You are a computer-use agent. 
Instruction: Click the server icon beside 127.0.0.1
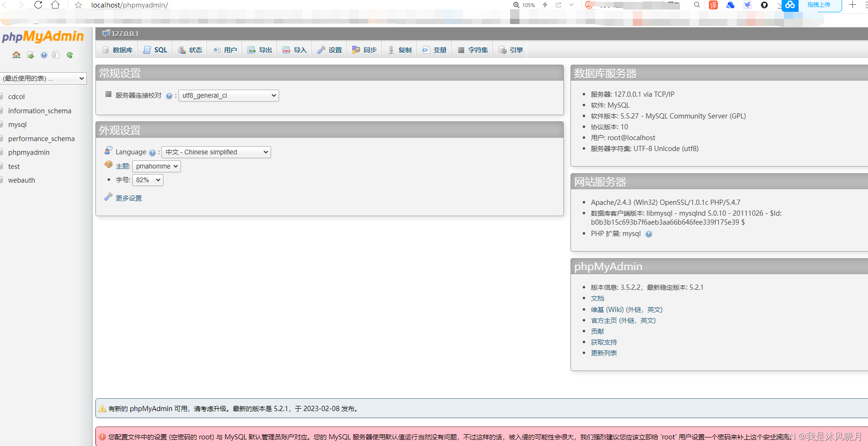(106, 33)
